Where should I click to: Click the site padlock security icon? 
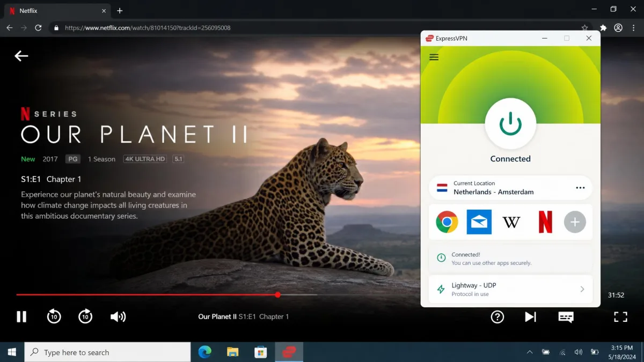pyautogui.click(x=56, y=28)
